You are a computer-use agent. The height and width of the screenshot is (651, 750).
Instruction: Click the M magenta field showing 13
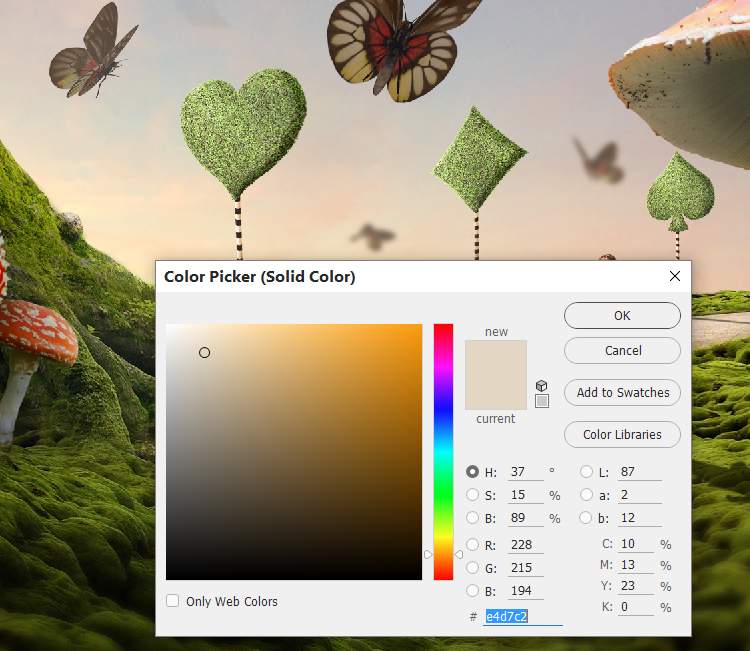[x=636, y=565]
